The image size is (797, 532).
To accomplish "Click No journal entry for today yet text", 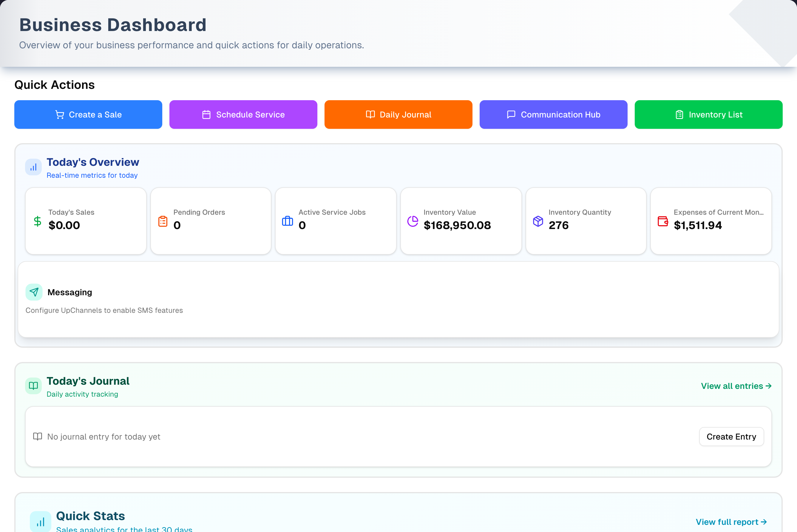I will tap(104, 437).
